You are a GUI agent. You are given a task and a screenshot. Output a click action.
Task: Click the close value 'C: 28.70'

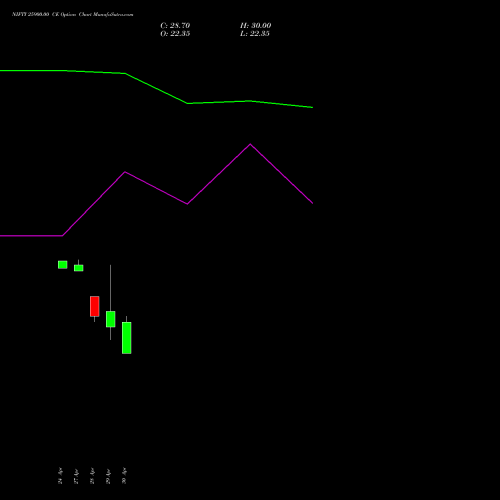coord(175,25)
